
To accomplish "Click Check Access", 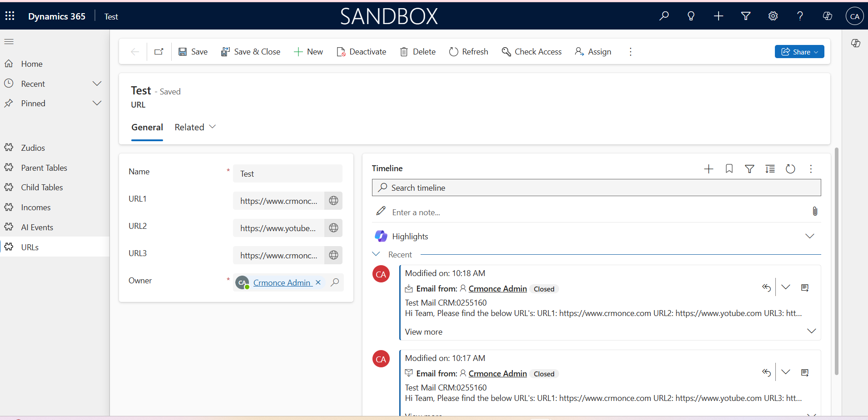I will [532, 52].
